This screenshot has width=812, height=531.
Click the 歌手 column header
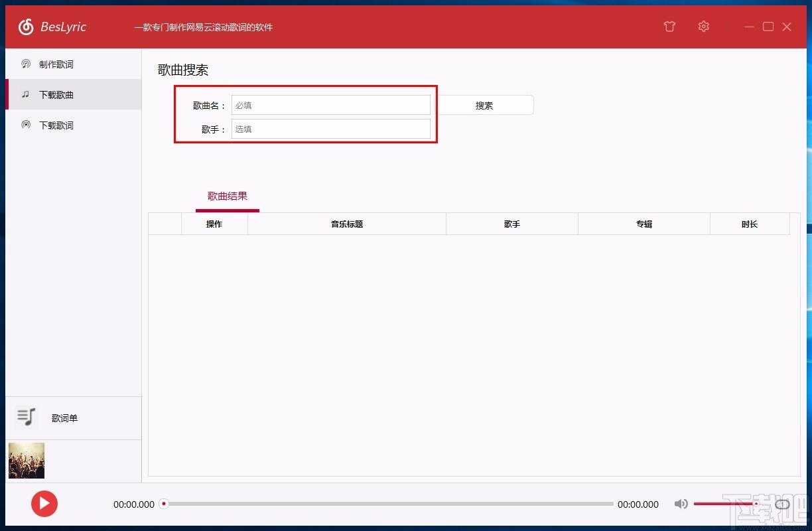(x=512, y=224)
